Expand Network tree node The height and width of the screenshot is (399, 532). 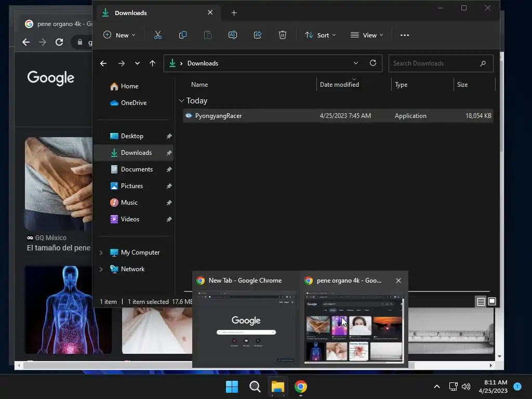tap(101, 269)
